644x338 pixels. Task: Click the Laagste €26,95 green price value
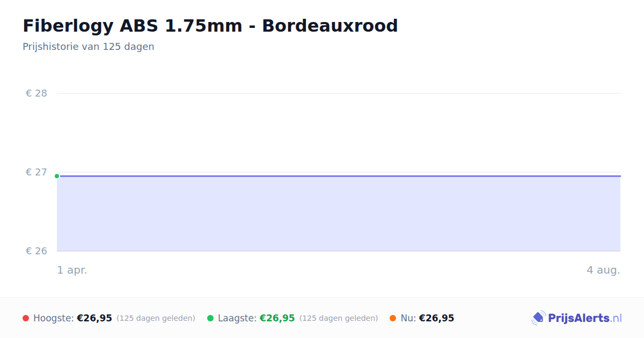pyautogui.click(x=277, y=318)
